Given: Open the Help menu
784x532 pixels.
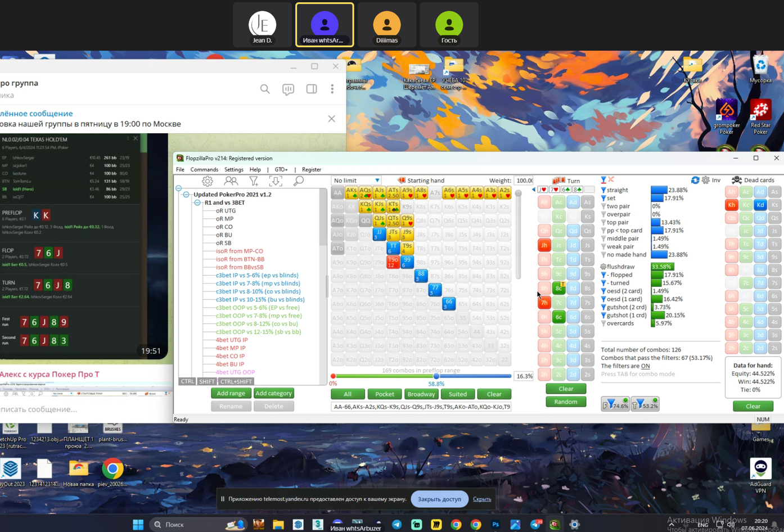Looking at the screenshot, I should [x=255, y=170].
